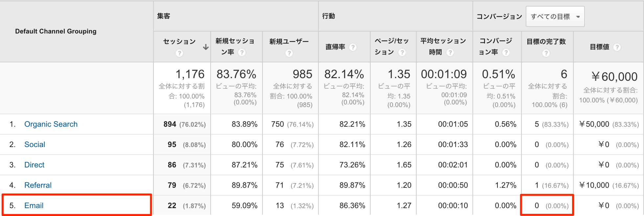
Task: Open the Referral channel link
Action: click(38, 185)
